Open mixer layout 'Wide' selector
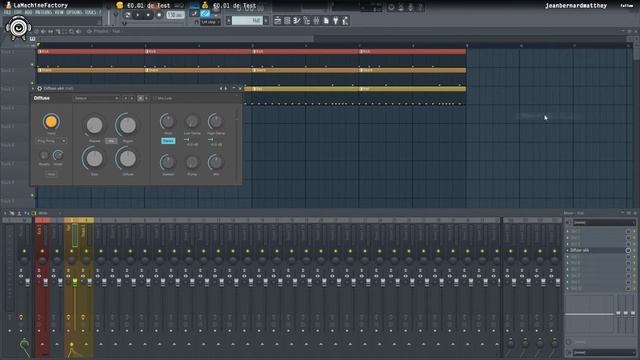This screenshot has height=360, width=640. coord(43,213)
